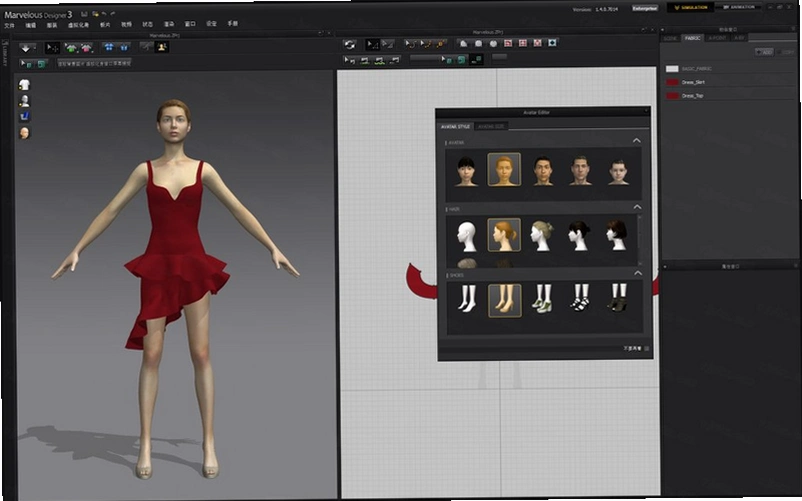Select the 3D select/move arrow tool
Image resolution: width=802 pixels, height=501 pixels.
coord(52,48)
